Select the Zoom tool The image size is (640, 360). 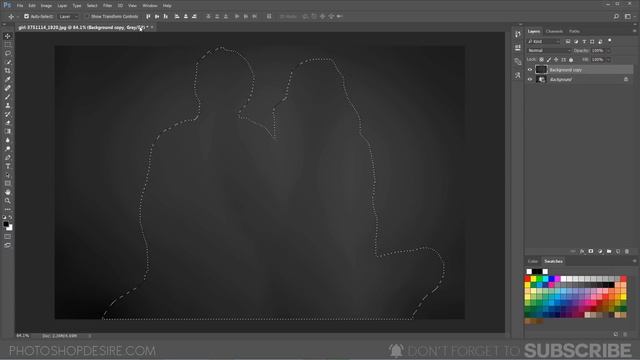point(8,201)
